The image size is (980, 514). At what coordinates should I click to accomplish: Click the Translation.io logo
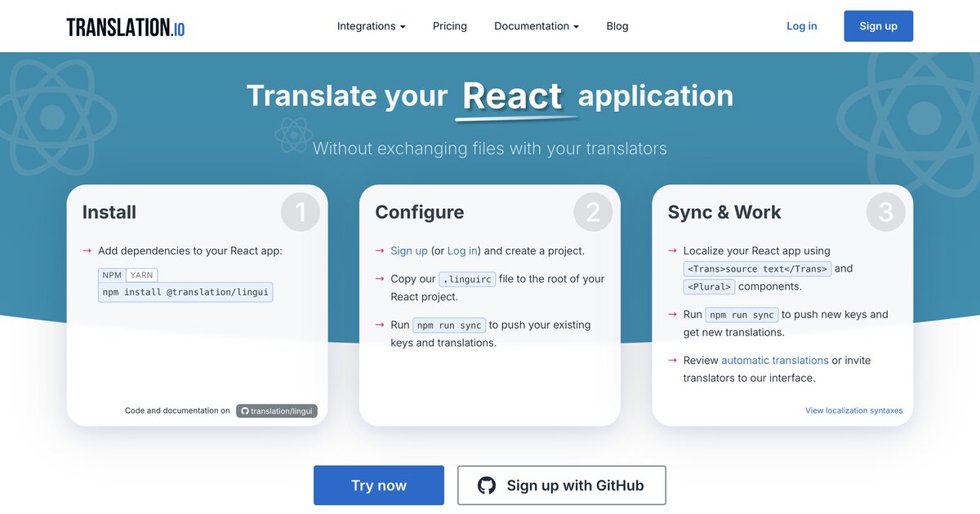click(126, 27)
